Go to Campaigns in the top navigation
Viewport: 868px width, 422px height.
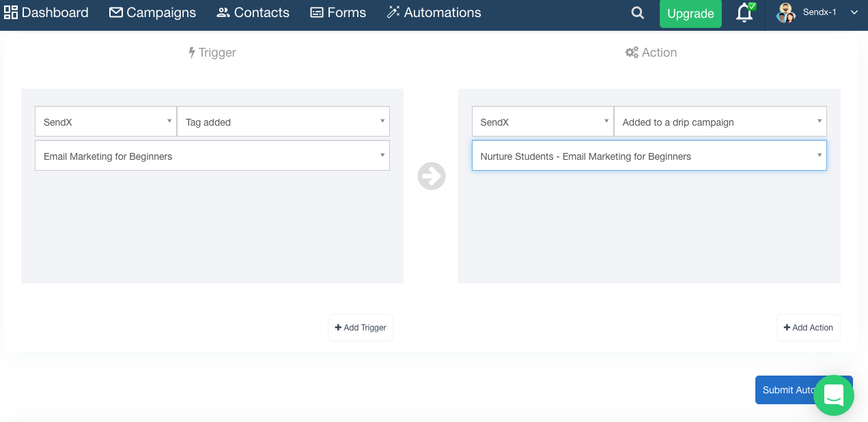point(152,12)
